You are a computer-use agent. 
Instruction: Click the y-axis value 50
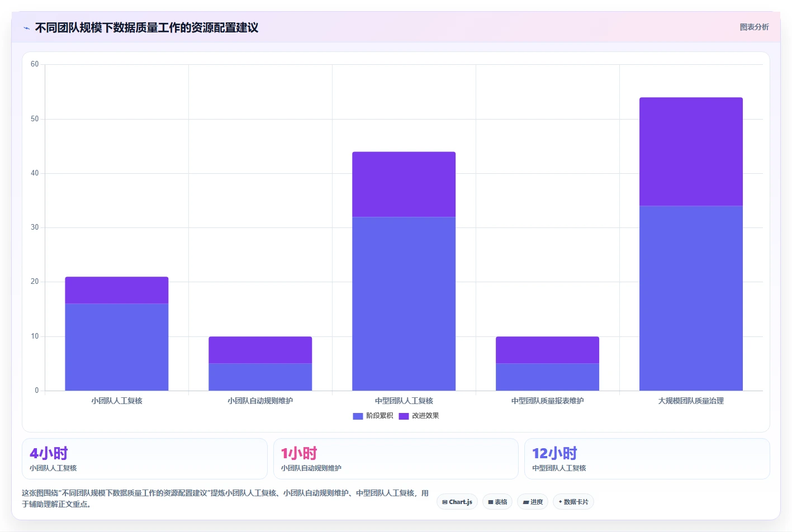pos(35,119)
